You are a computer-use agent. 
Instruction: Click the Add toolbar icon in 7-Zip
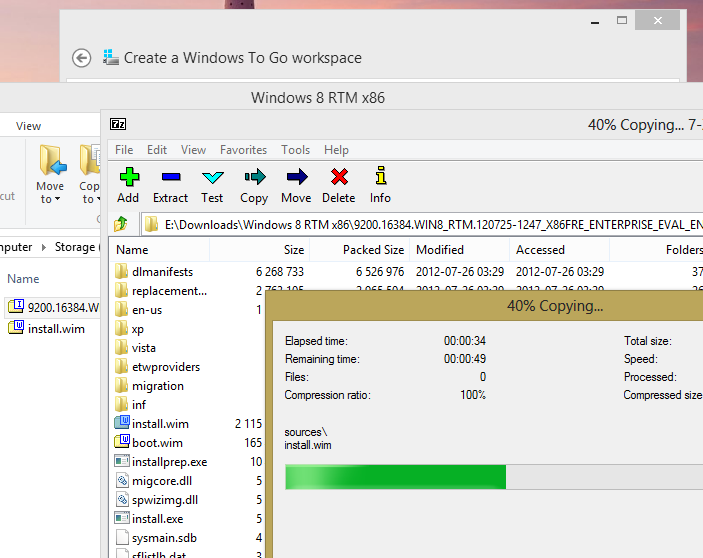point(129,177)
